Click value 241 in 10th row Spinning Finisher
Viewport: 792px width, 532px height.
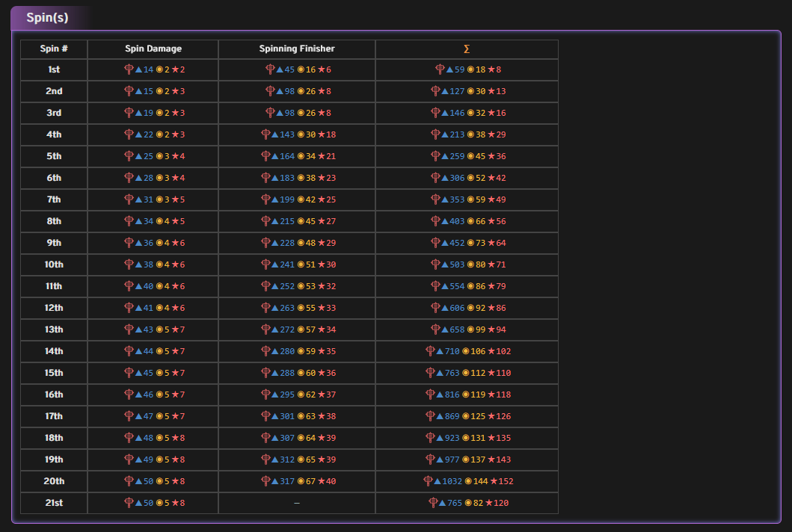287,265
